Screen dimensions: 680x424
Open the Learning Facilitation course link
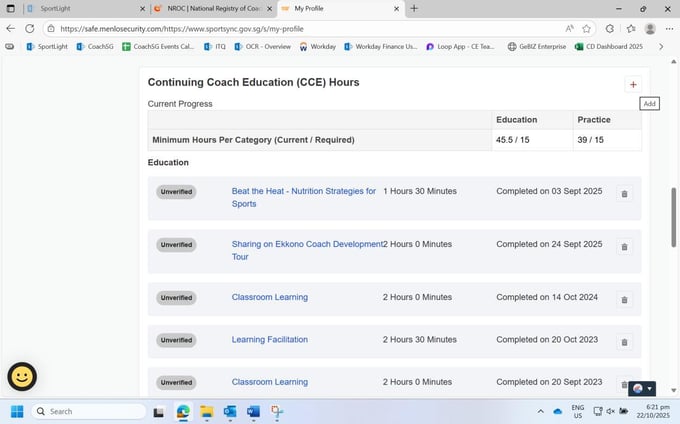[x=269, y=340]
